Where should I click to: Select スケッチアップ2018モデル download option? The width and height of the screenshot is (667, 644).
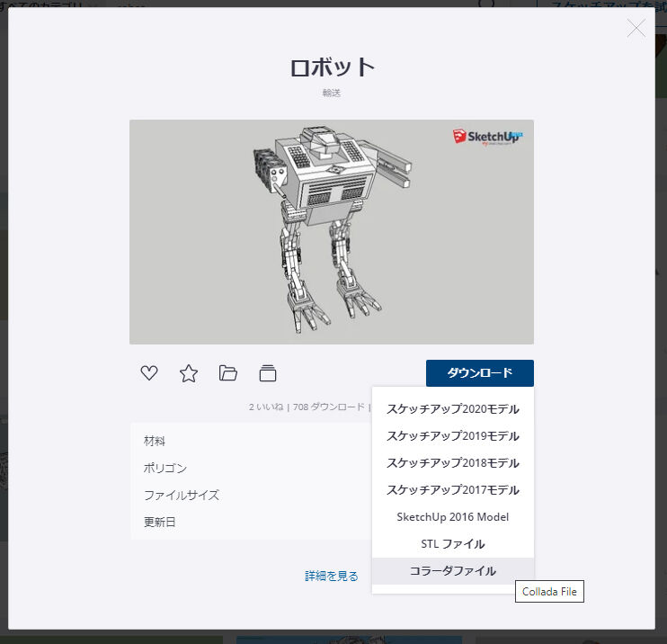pyautogui.click(x=453, y=462)
